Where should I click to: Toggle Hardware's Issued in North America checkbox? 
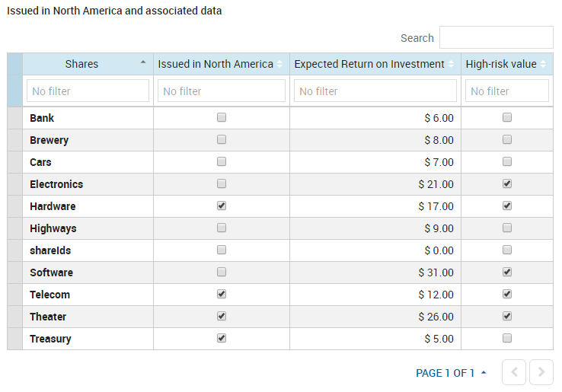pyautogui.click(x=222, y=206)
